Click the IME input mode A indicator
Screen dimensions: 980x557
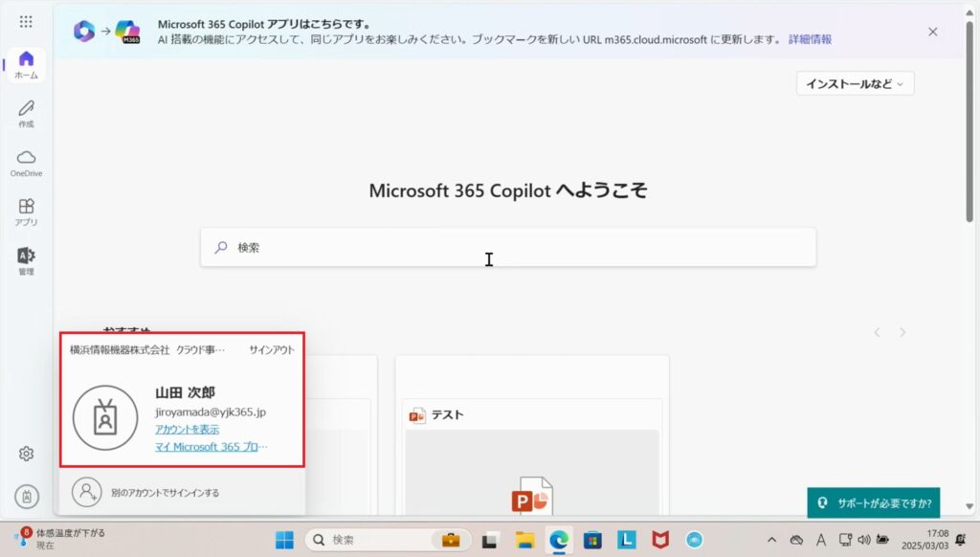[x=821, y=540]
